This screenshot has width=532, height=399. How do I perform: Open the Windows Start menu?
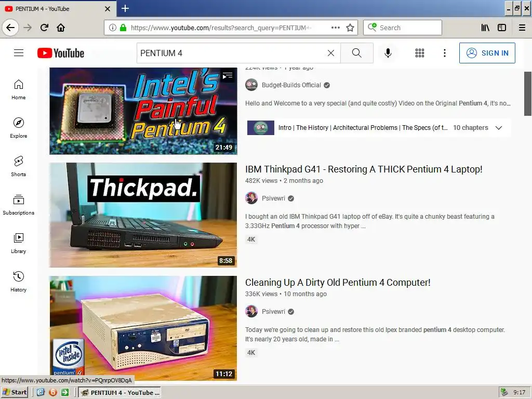pyautogui.click(x=14, y=393)
